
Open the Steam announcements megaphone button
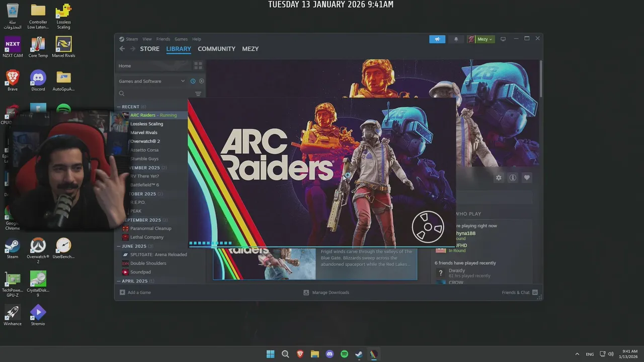pyautogui.click(x=437, y=39)
